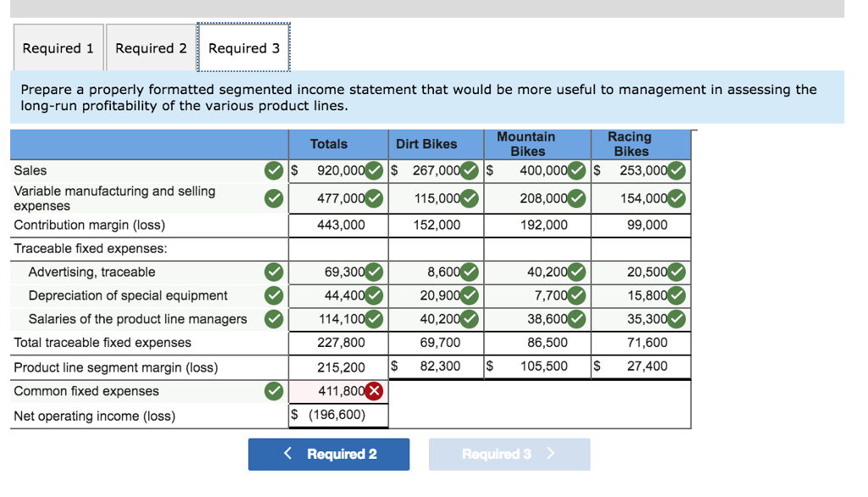Screen dimensions: 868x497
Task: Click the Required 2 navigation button
Action: [328, 454]
